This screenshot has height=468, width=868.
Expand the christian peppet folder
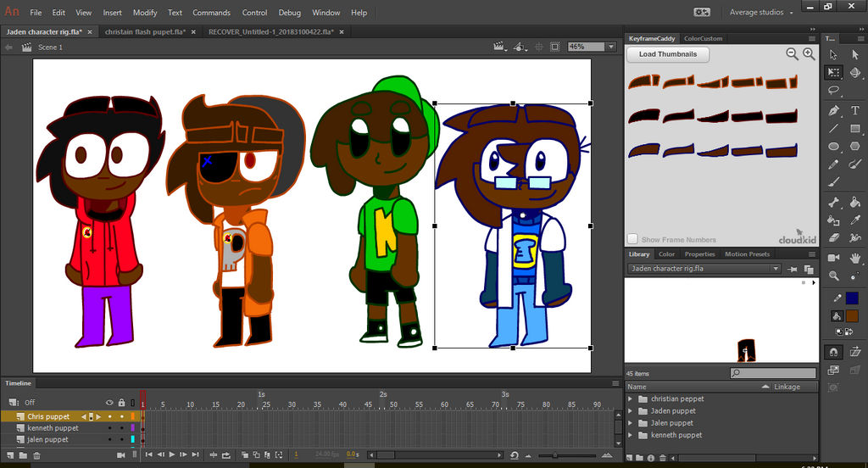pos(630,398)
